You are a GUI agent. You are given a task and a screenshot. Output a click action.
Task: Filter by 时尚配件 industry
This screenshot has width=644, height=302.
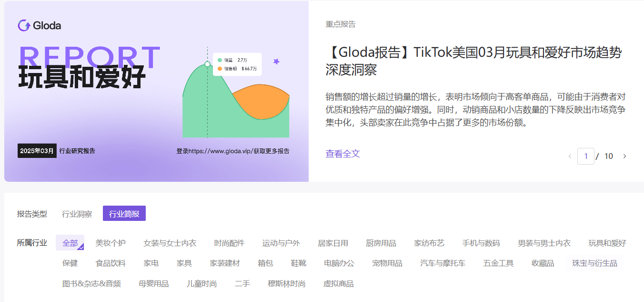coord(229,243)
